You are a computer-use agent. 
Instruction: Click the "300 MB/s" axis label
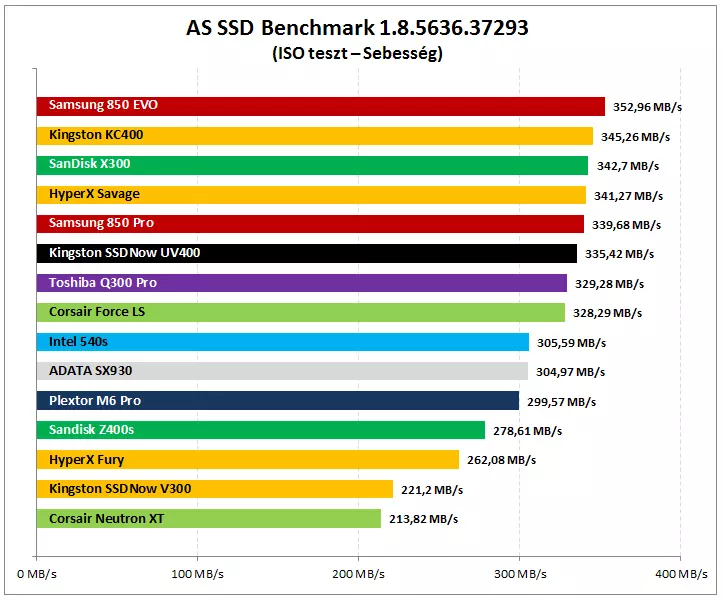coord(520,574)
